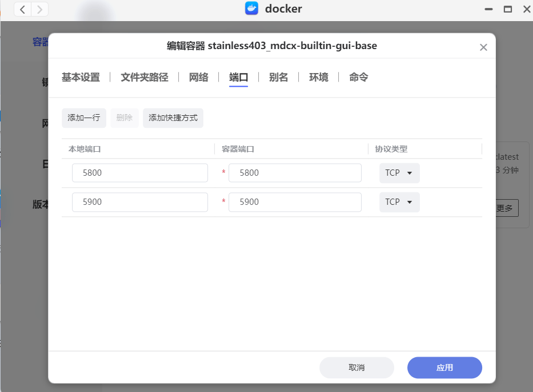Close the 编辑容器 dialog with the X
Image resolution: width=533 pixels, height=392 pixels.
(x=483, y=47)
